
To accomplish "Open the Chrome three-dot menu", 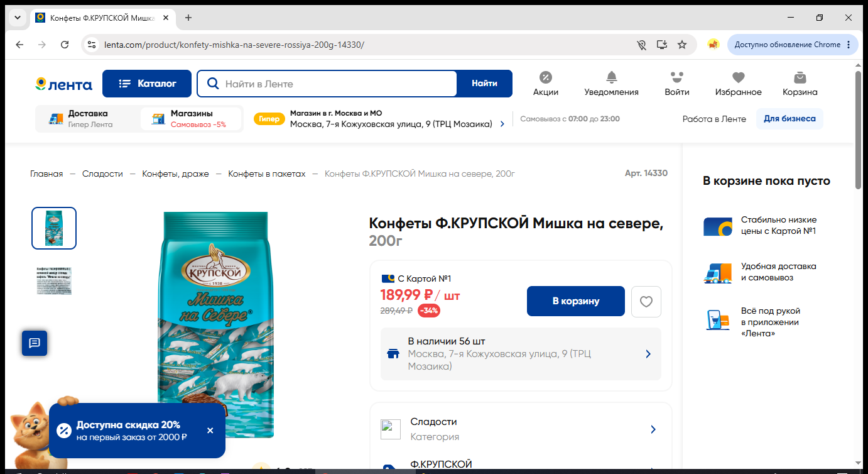I will (x=849, y=45).
